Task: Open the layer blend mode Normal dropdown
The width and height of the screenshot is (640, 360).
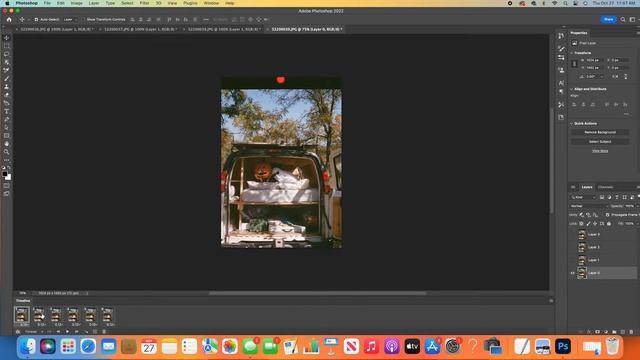Action: click(588, 206)
